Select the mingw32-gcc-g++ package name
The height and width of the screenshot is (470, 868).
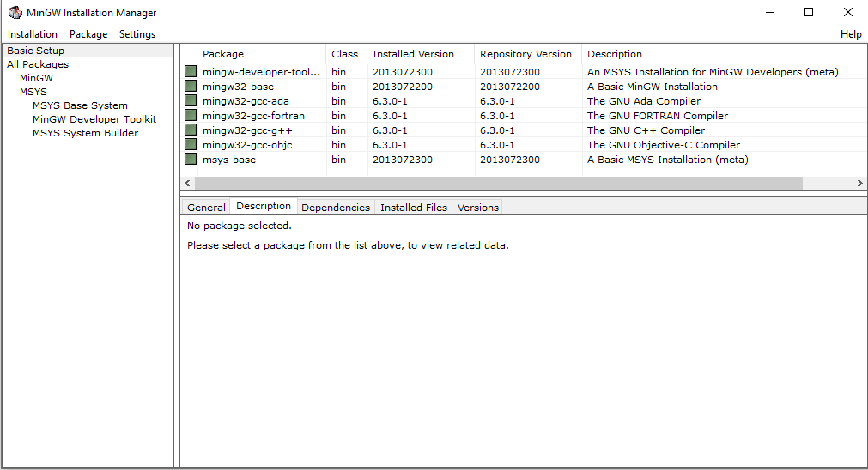coord(247,130)
